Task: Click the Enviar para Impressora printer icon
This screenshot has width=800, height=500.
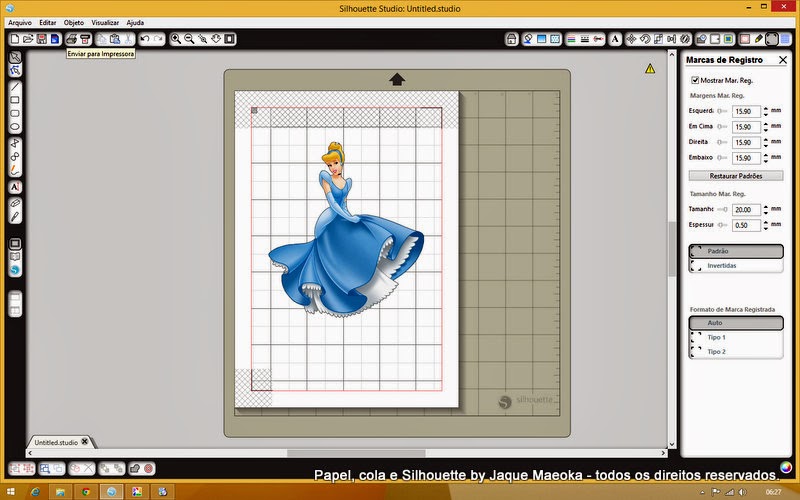Action: [71, 39]
